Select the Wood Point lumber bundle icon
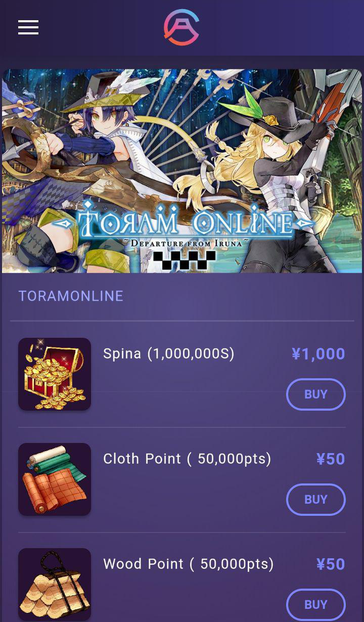 pyautogui.click(x=55, y=585)
